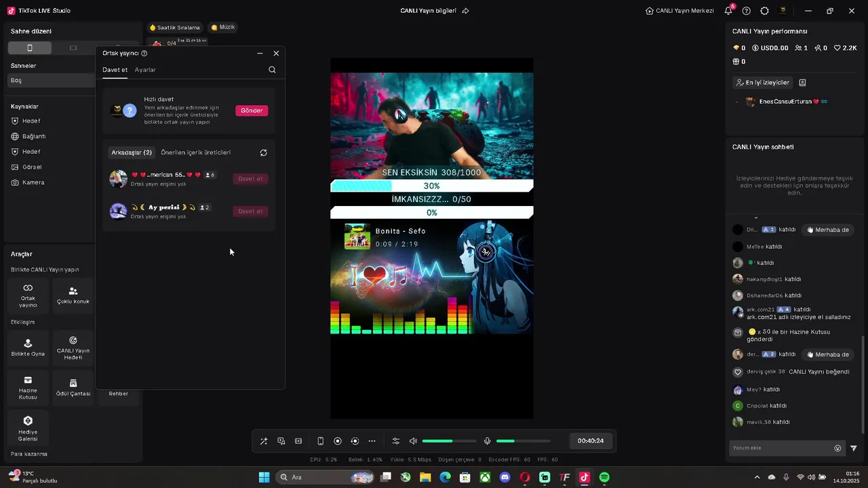This screenshot has width=868, height=488.
Task: Open the notifications bell with 6 badge
Action: point(728,11)
